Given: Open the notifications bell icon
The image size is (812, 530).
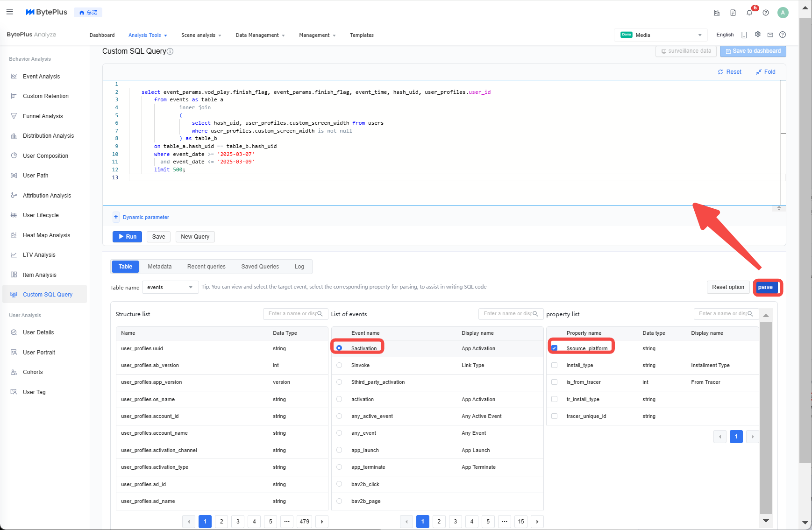Looking at the screenshot, I should tap(749, 13).
